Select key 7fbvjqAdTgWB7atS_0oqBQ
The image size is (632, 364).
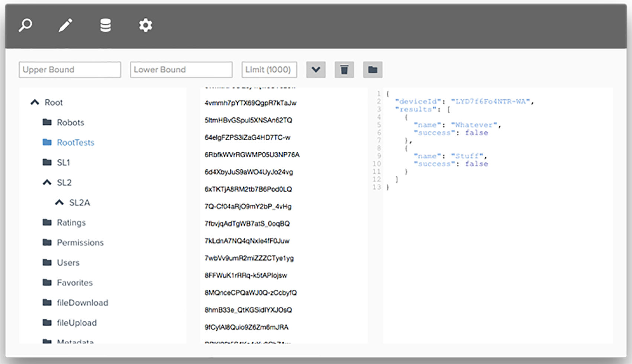pos(247,224)
